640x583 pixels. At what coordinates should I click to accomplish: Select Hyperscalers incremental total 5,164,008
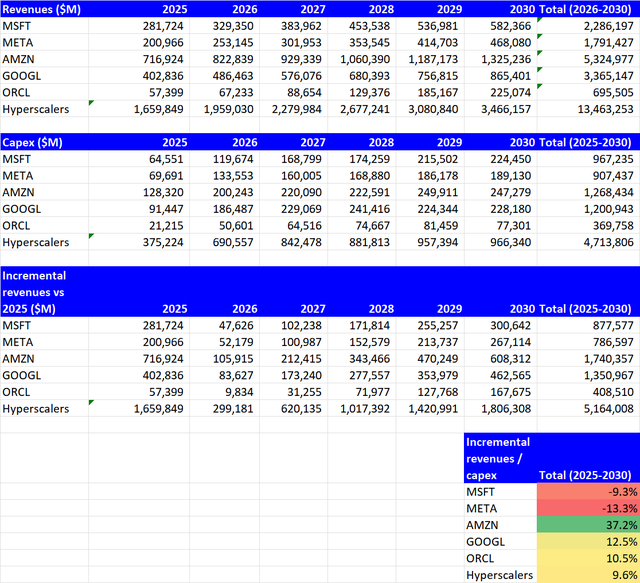(588, 409)
